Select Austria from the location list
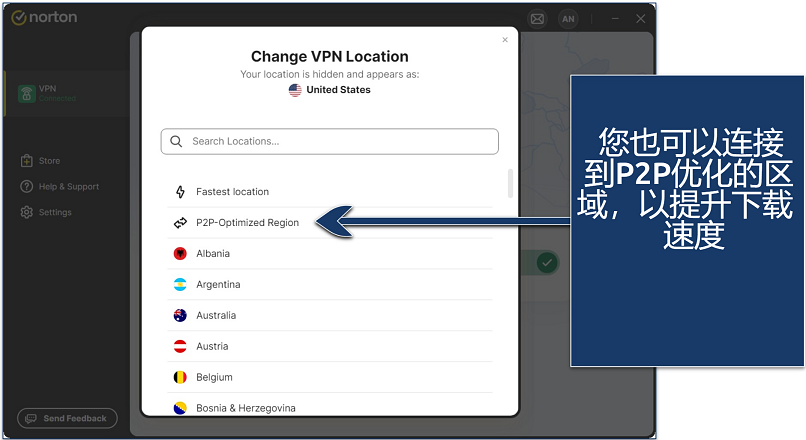The width and height of the screenshot is (806, 440). click(x=329, y=346)
